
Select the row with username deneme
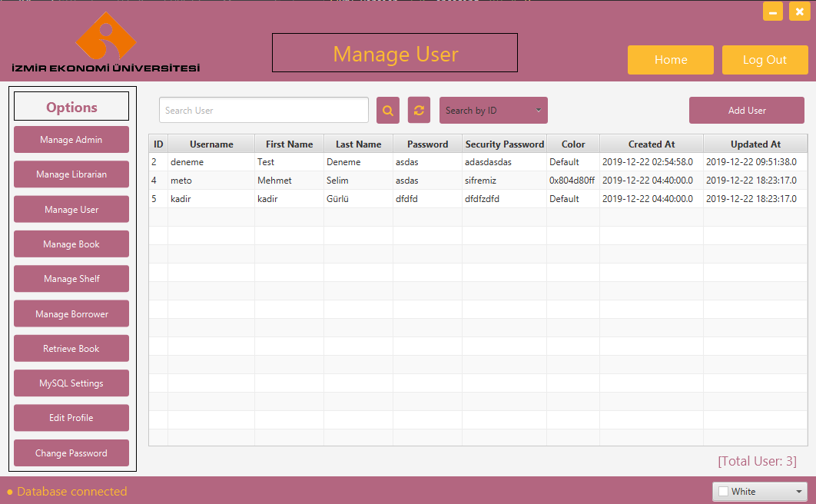coord(478,162)
